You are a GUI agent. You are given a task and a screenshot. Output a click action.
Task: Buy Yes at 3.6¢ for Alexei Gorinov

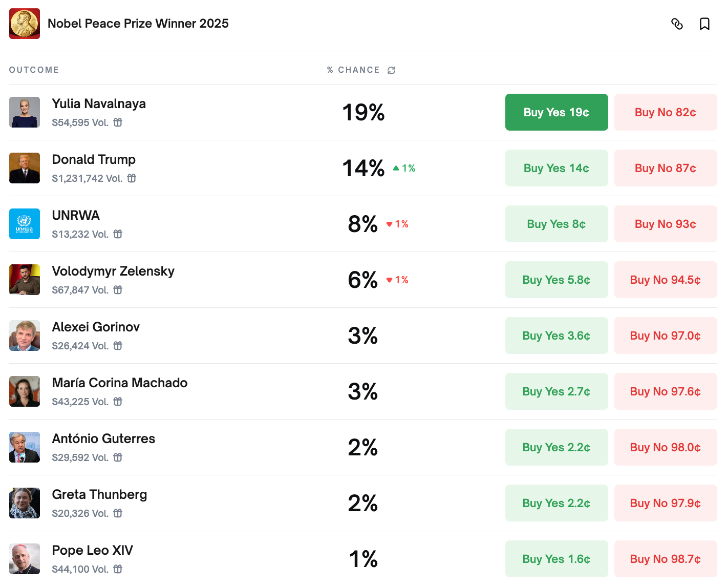tap(556, 336)
